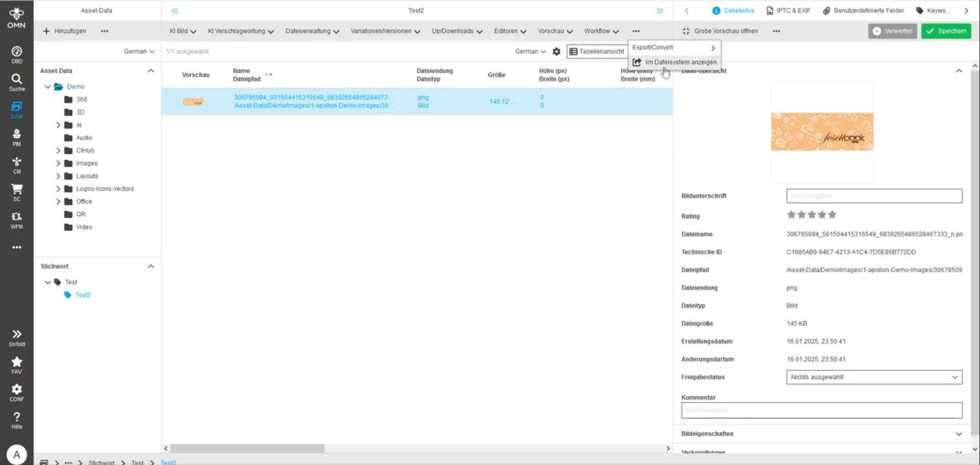The height and width of the screenshot is (465, 980).
Task: Click Grobe Vorschau öffnen button
Action: tap(720, 31)
